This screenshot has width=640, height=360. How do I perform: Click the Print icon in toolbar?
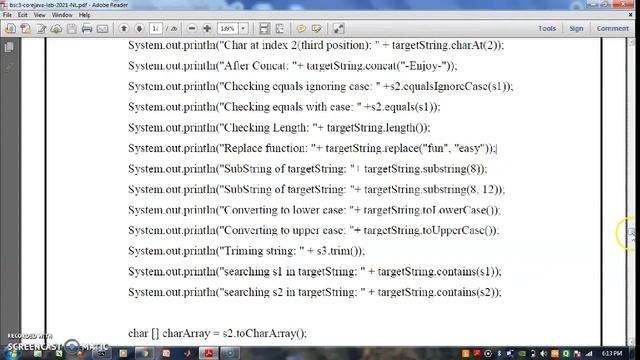[87, 29]
